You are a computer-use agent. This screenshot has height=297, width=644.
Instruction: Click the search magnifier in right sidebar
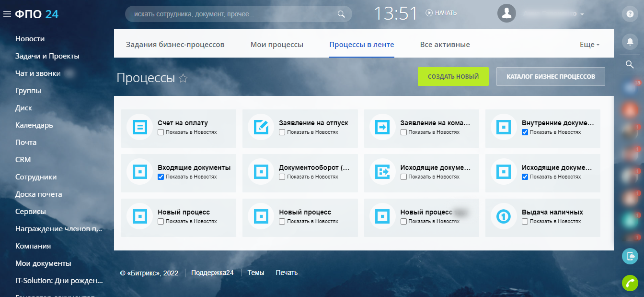[x=630, y=64]
